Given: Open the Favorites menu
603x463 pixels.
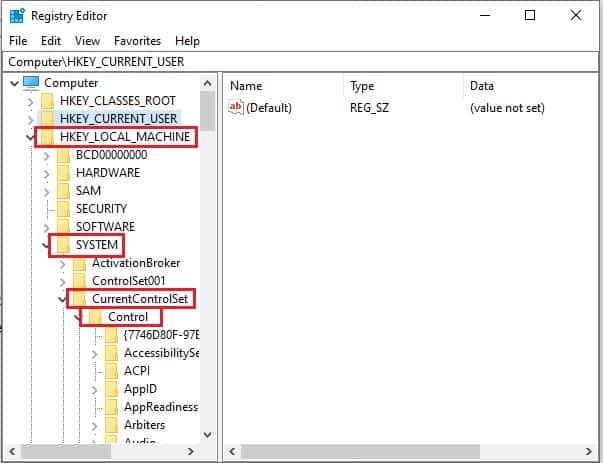Looking at the screenshot, I should tap(137, 41).
